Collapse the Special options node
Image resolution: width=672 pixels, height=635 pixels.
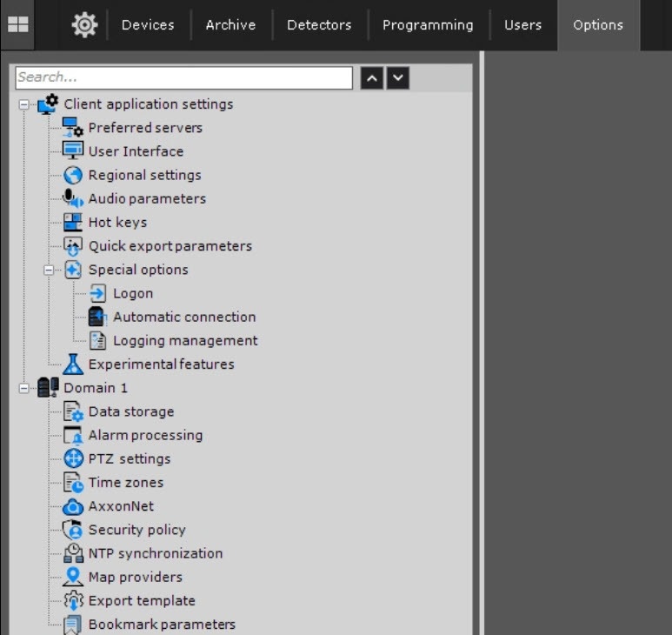tap(49, 271)
